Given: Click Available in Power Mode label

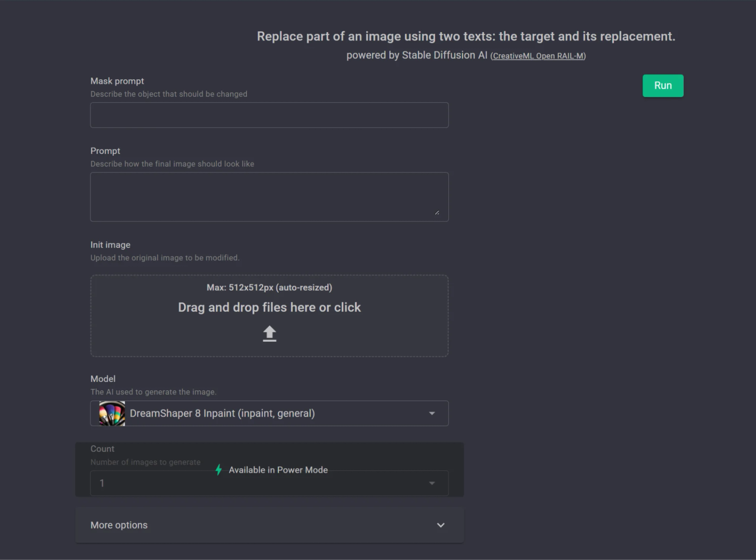Looking at the screenshot, I should (x=278, y=470).
